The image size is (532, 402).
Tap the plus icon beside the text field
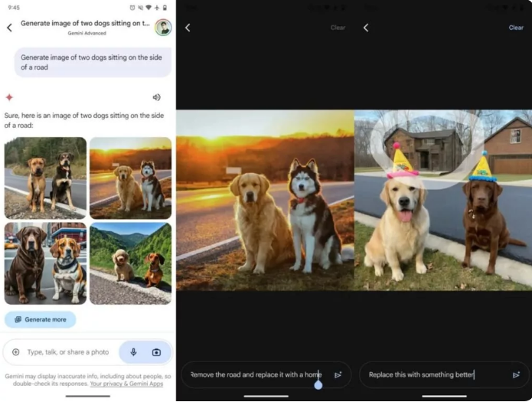(16, 352)
